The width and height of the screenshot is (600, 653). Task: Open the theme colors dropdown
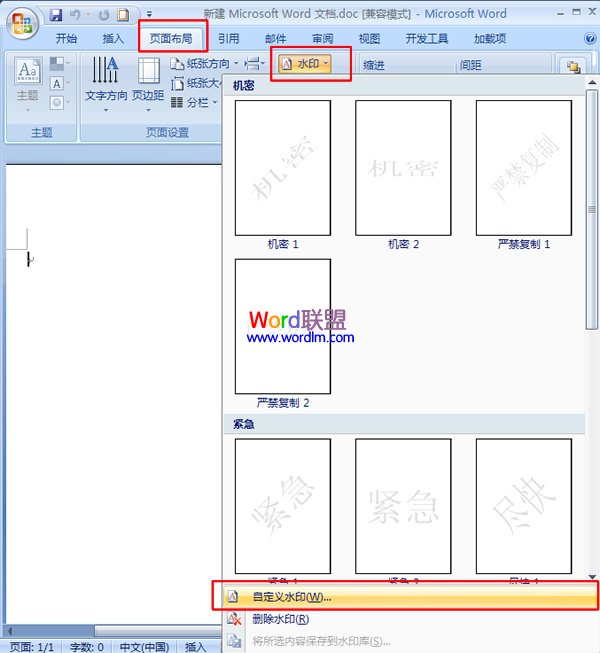click(x=60, y=64)
